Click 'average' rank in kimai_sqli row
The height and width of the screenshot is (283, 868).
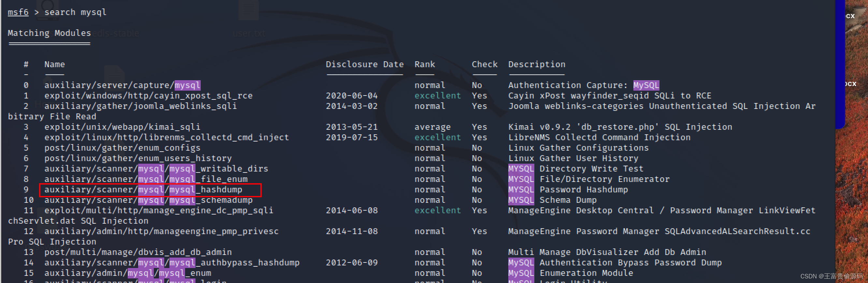tap(432, 127)
